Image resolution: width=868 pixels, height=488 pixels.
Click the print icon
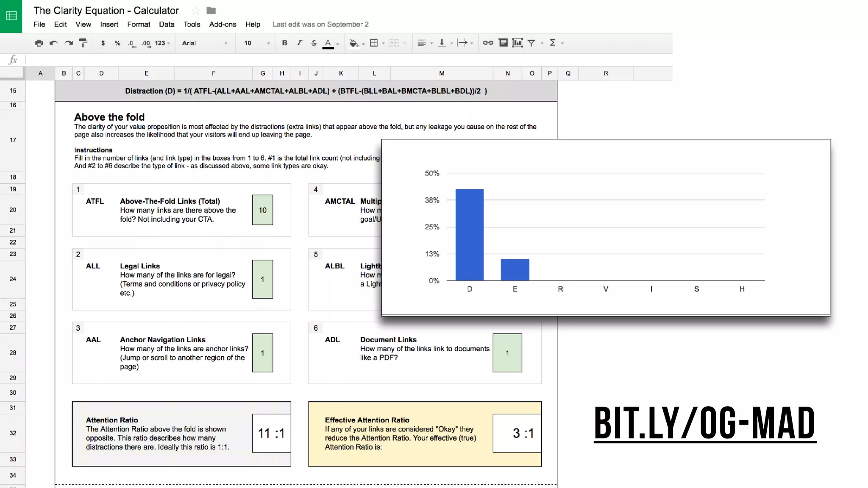click(x=39, y=43)
